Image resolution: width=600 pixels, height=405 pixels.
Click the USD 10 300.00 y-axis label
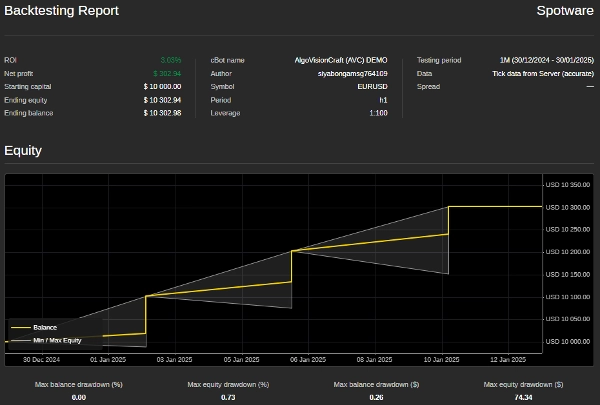click(x=568, y=207)
